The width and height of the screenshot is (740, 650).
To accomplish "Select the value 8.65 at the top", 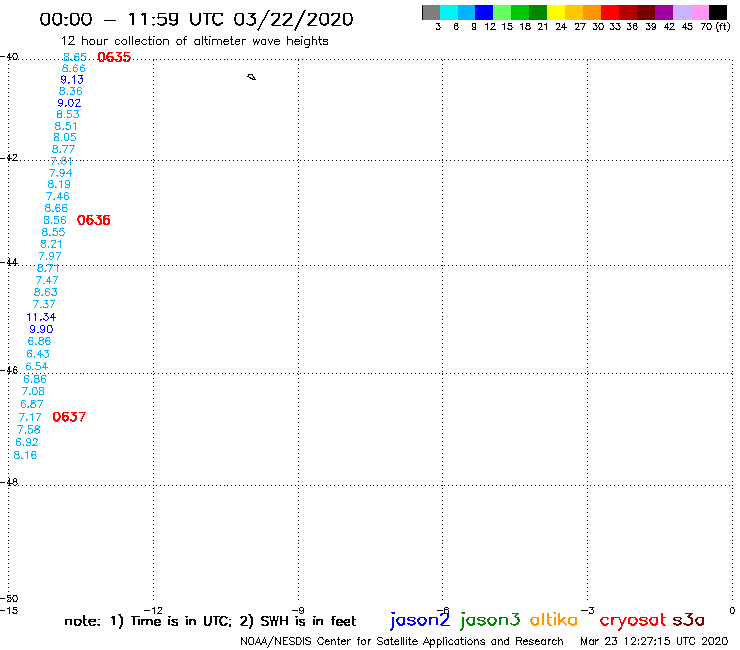I will coord(75,57).
